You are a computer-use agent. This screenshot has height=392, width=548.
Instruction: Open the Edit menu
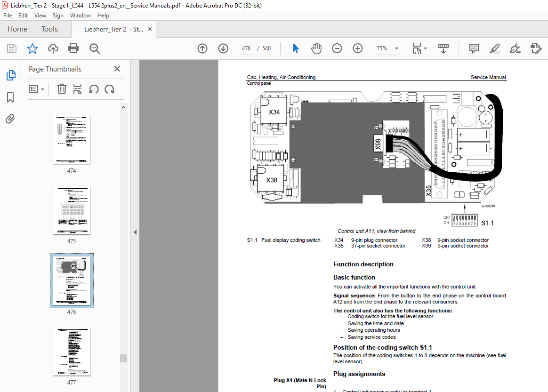click(23, 16)
